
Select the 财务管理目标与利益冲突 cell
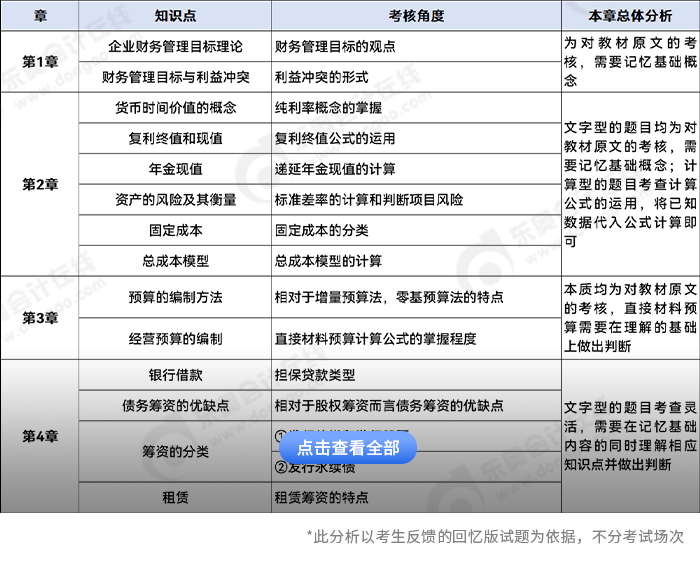[x=175, y=77]
